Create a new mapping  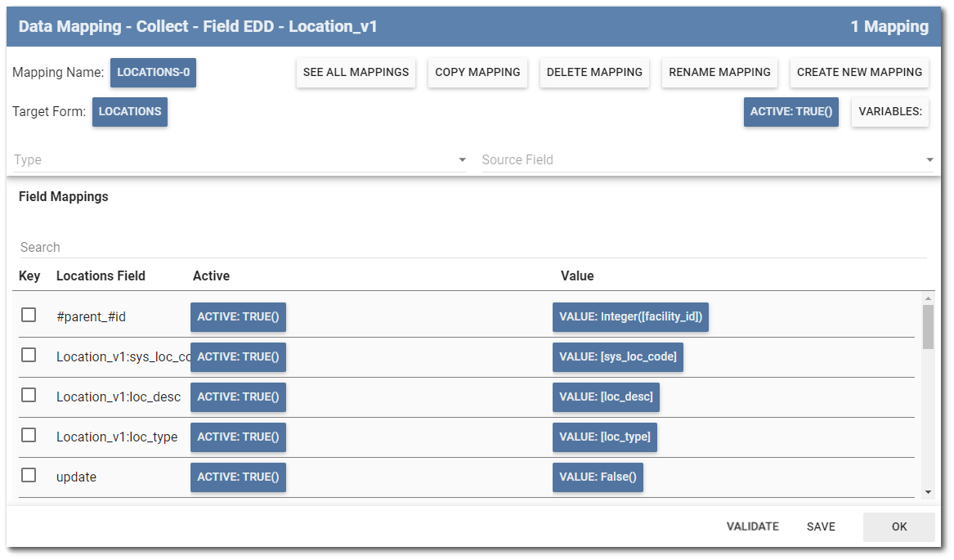pos(859,72)
